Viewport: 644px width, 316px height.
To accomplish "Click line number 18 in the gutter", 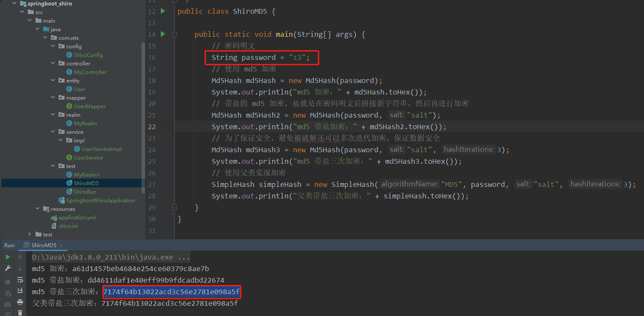I will (151, 80).
